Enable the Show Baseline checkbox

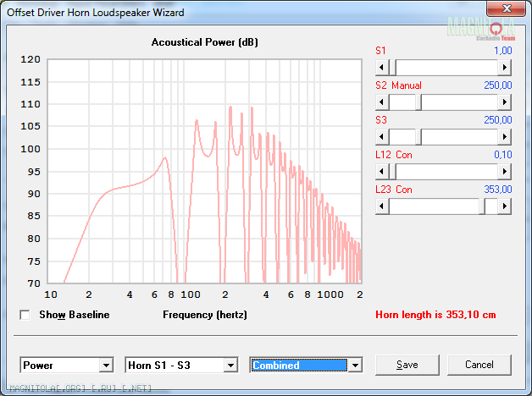[25, 315]
